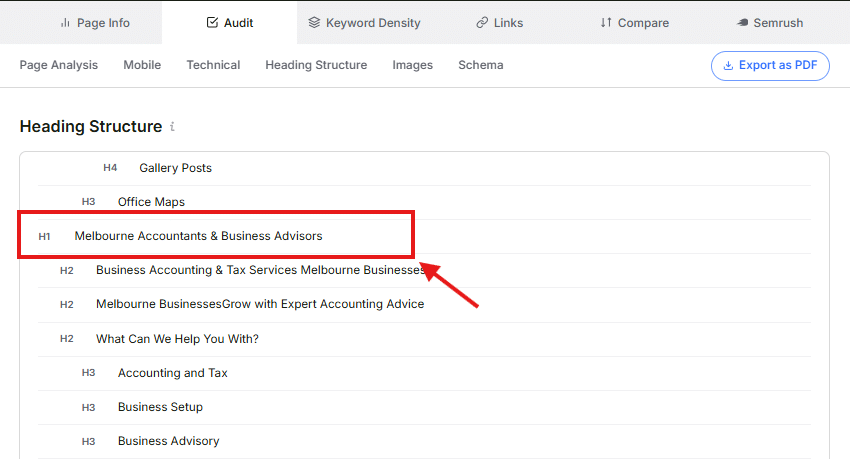Select the Audit tab
The height and width of the screenshot is (459, 850).
click(229, 23)
